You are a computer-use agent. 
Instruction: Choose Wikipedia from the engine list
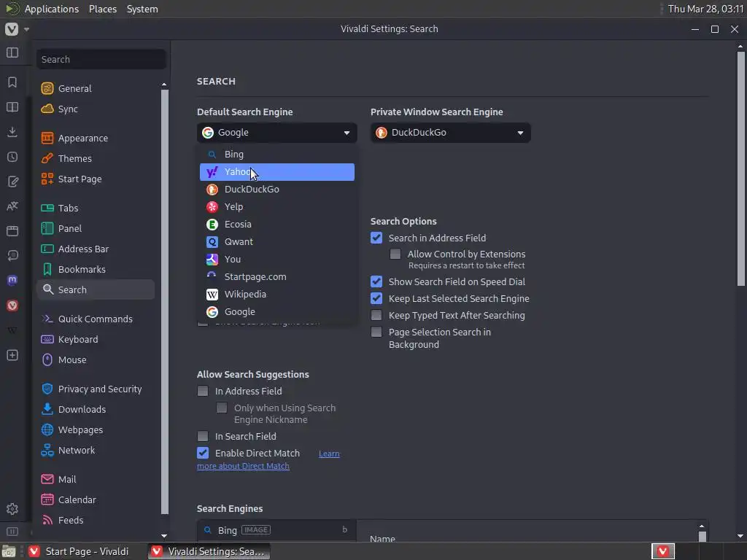276,295
